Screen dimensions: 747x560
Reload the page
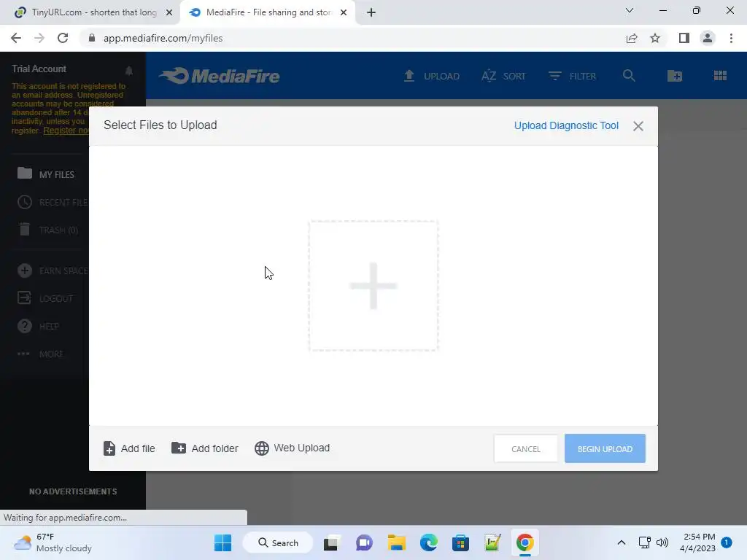63,38
